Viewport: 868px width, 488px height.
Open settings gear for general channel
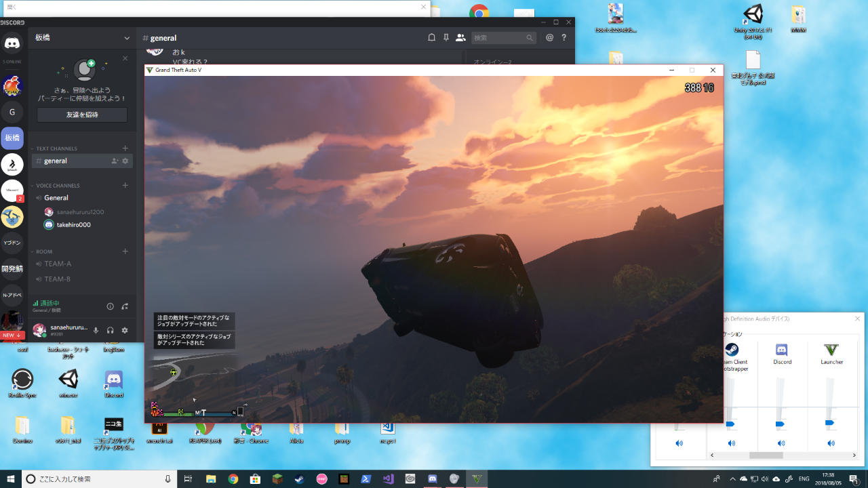125,161
